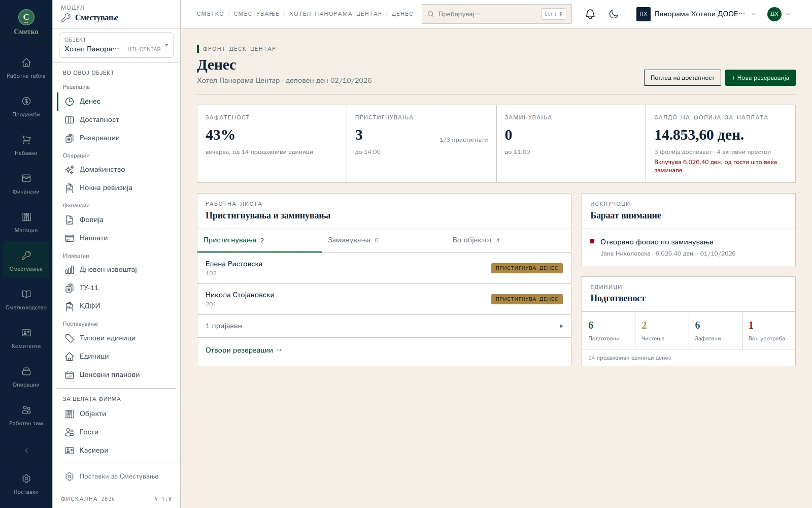Open Поставки gear in the left rail

[26, 485]
